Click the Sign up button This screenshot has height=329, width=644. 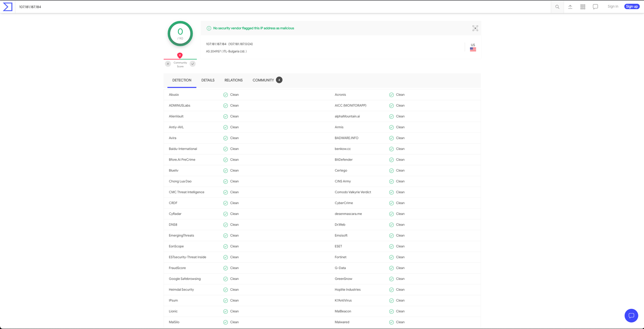632,6
